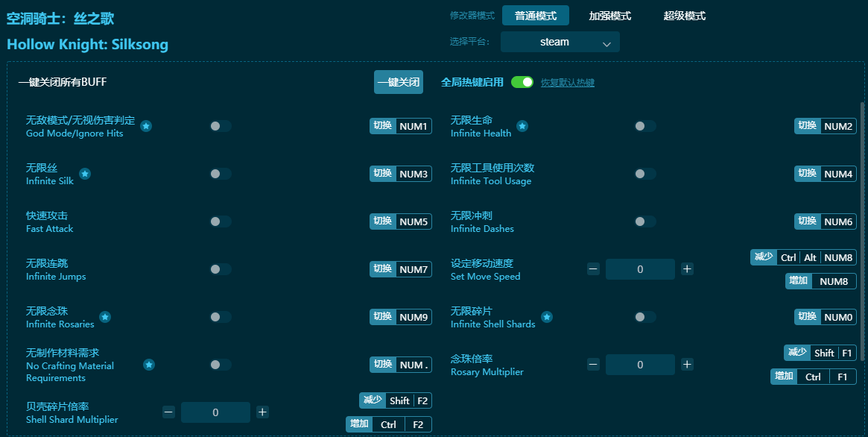Enable Infinite Dashes switch
The width and height of the screenshot is (868, 437).
pos(645,221)
